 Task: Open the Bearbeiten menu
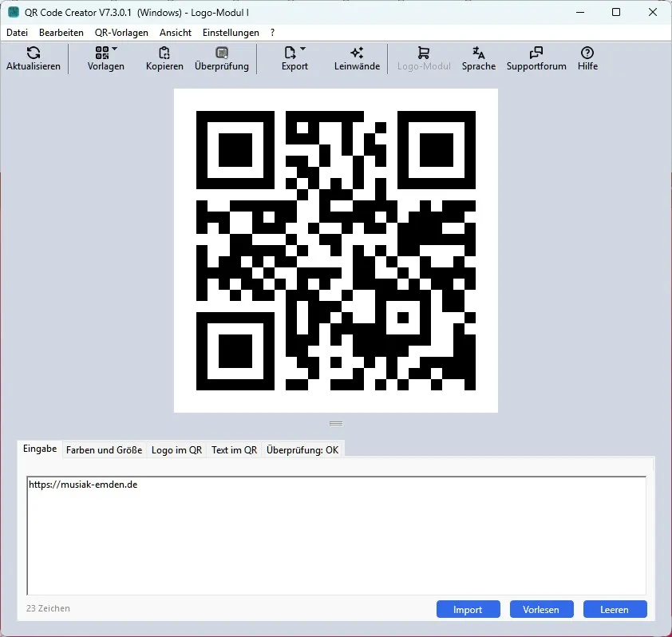tap(61, 33)
